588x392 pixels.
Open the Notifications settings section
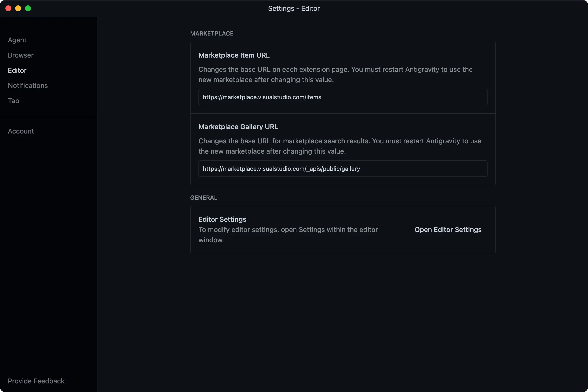point(28,86)
